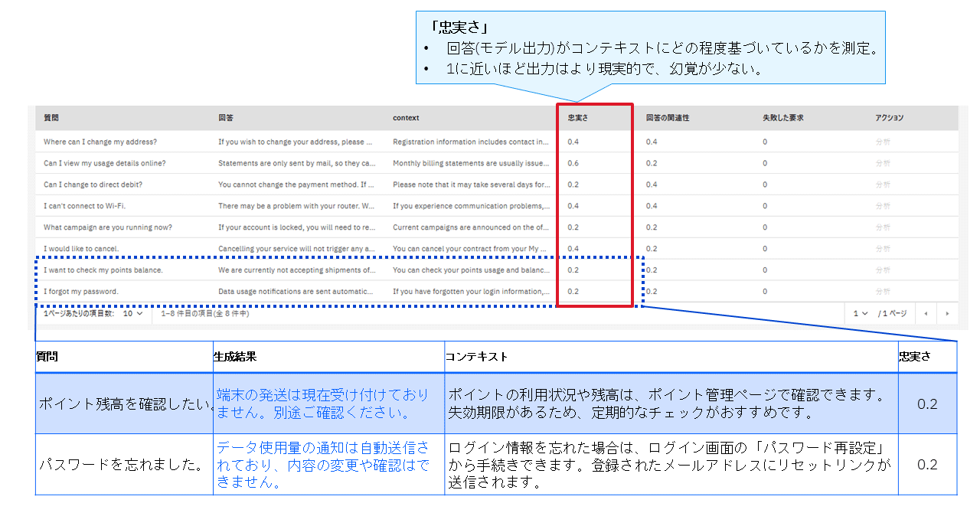Click the 回答 column header

click(226, 118)
